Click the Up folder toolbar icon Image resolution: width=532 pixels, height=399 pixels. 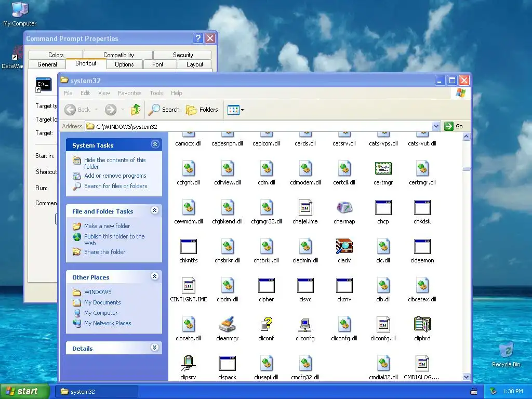[136, 110]
